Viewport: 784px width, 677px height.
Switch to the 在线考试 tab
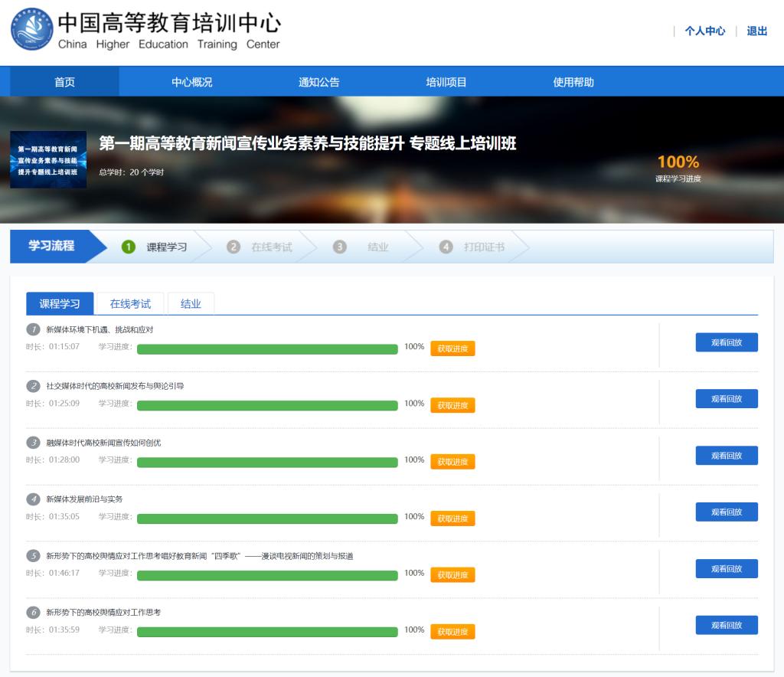pos(130,304)
